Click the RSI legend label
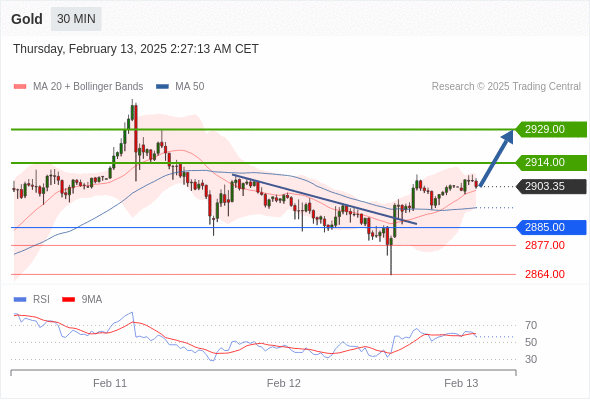 (x=41, y=300)
